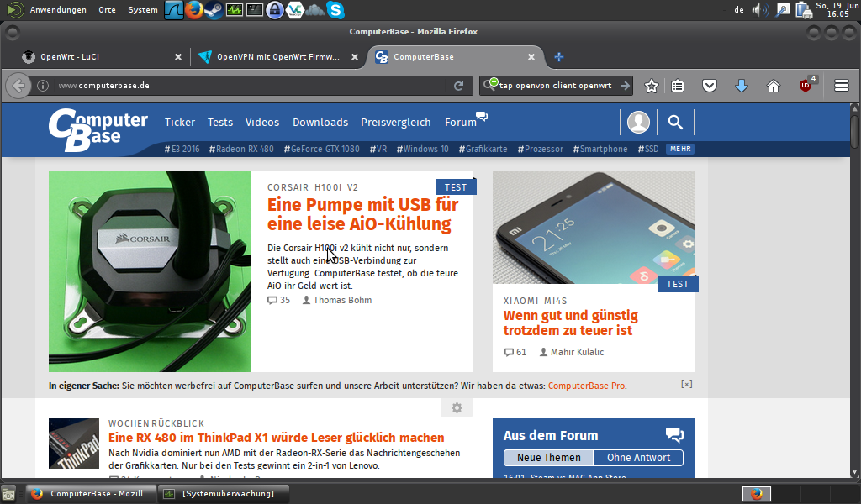Screen dimensions: 861x504
Task: Open the ThinkPad X1 Wochenrückblick headline
Action: (x=276, y=438)
